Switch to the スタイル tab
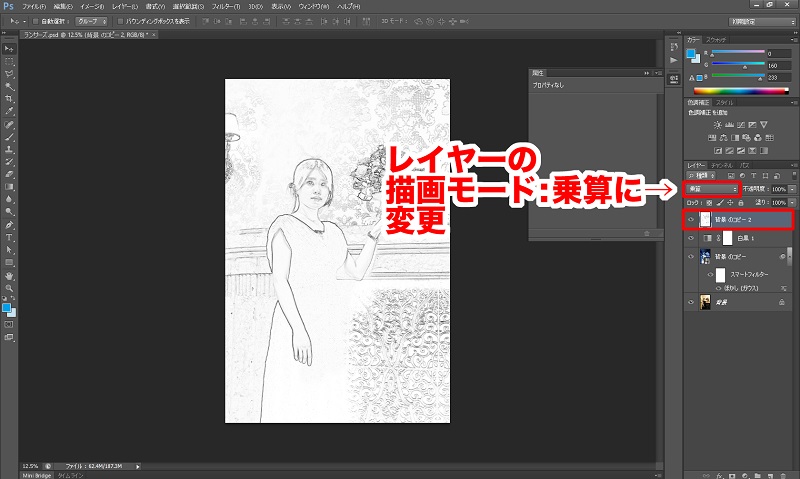 724,103
